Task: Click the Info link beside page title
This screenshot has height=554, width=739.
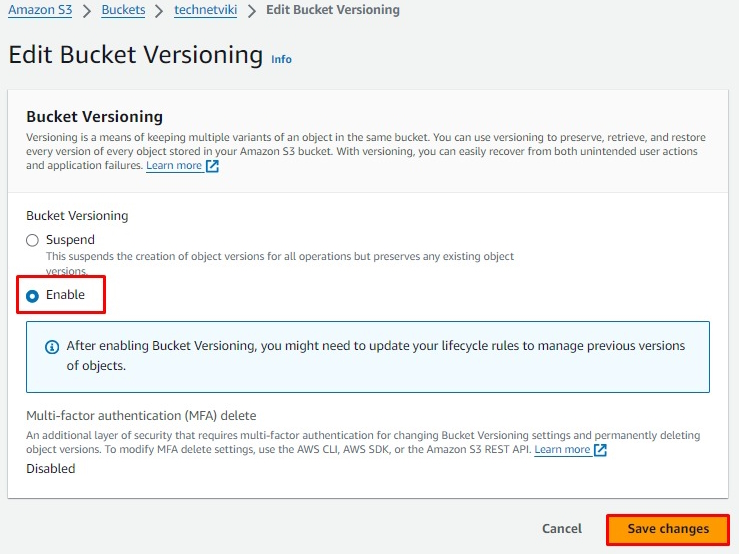Action: coord(282,59)
